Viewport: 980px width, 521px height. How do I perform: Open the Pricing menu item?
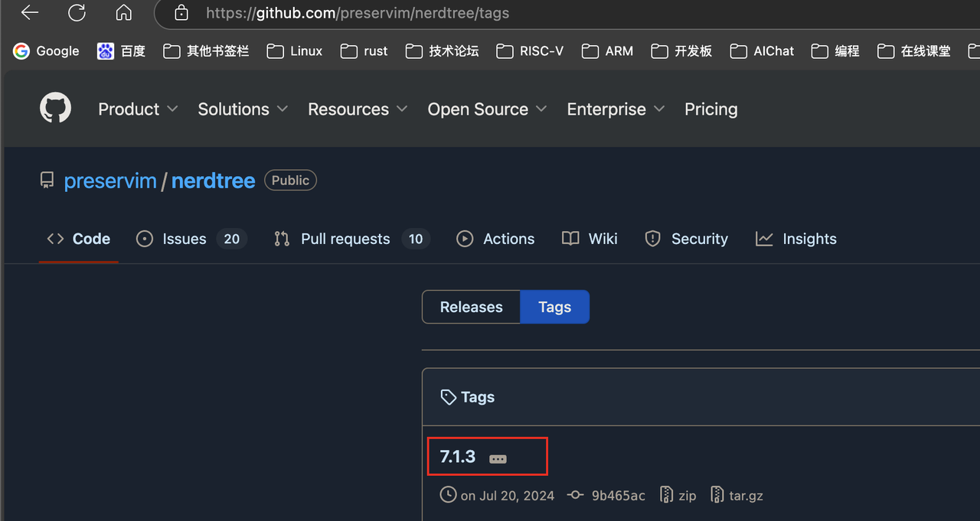tap(710, 109)
